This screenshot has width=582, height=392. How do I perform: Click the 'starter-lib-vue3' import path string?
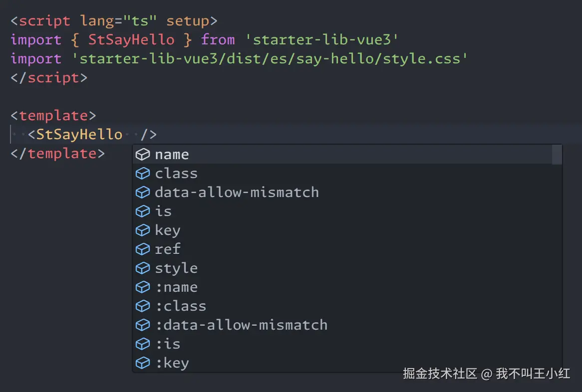point(321,40)
